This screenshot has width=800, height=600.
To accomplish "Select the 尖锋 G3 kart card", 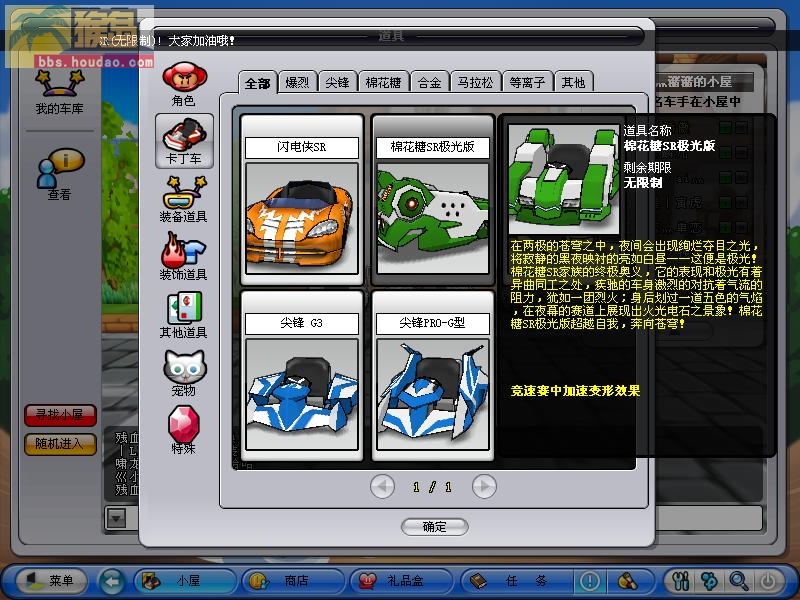I will 302,376.
